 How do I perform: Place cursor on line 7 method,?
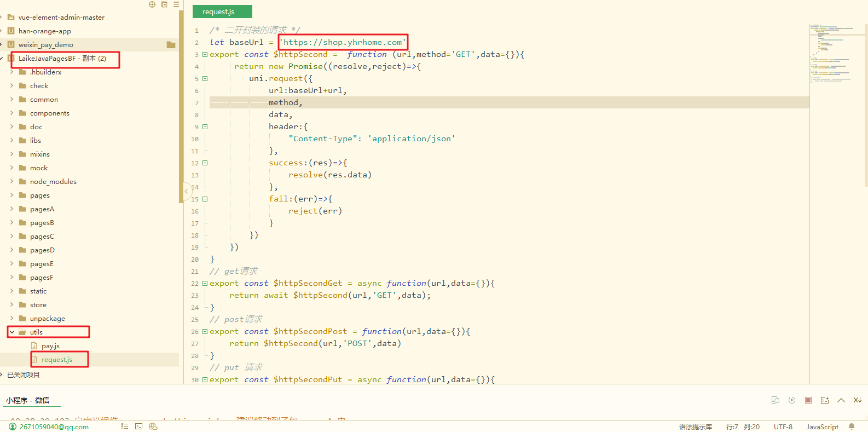[285, 102]
